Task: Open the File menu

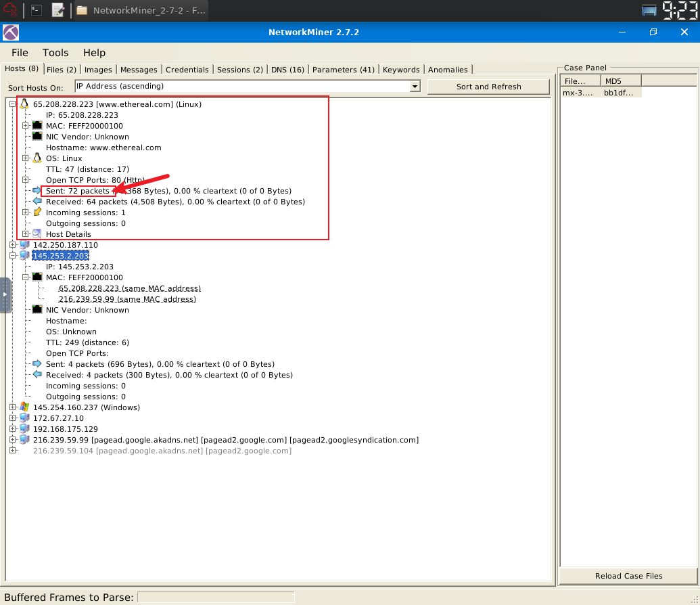Action: (20, 53)
